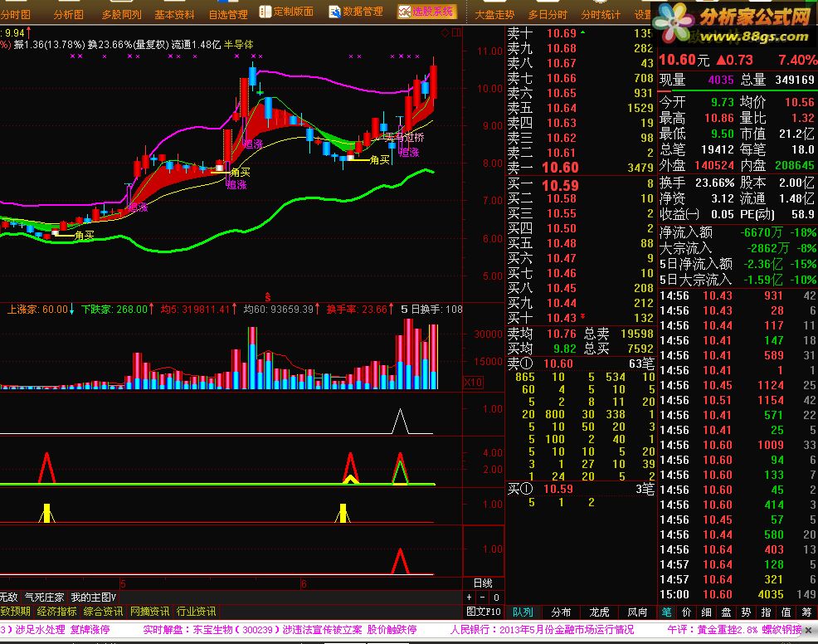
Task: Click the zoom-out minus button under 日线
Action: (x=483, y=598)
